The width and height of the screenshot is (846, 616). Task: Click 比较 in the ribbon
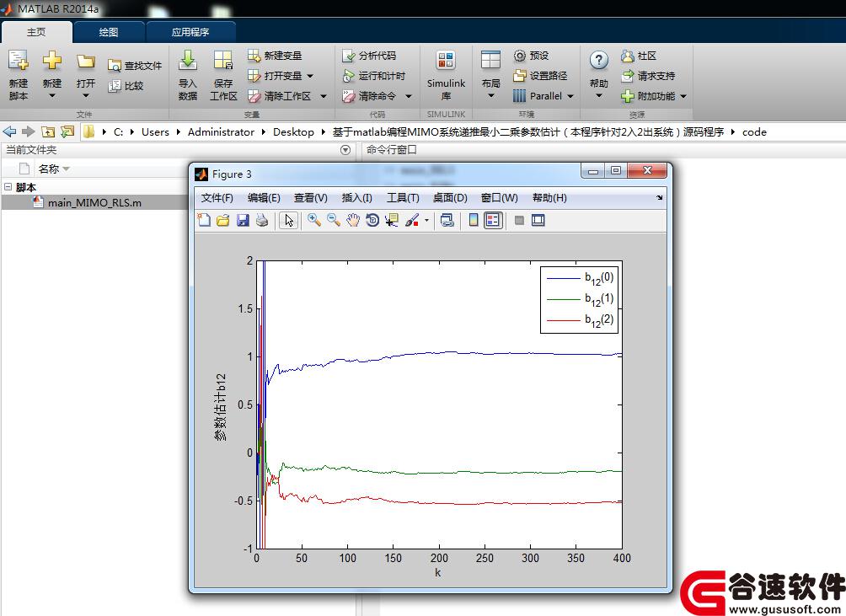point(126,86)
